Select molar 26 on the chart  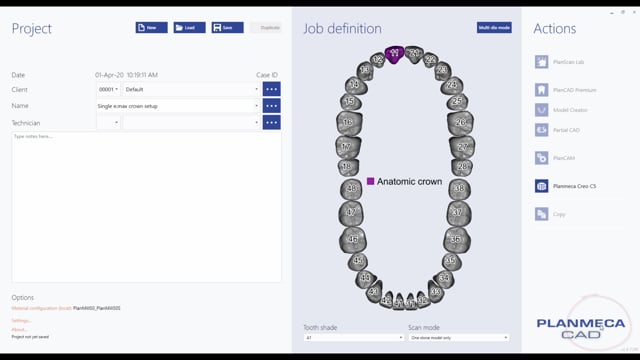pos(460,123)
